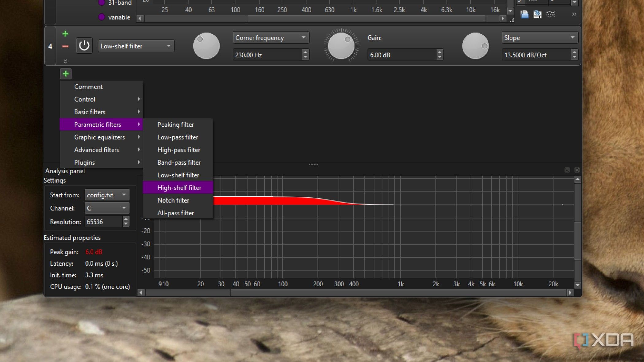The image size is (644, 362).
Task: Click the open file icon on the toolbar
Action: [x=524, y=14]
